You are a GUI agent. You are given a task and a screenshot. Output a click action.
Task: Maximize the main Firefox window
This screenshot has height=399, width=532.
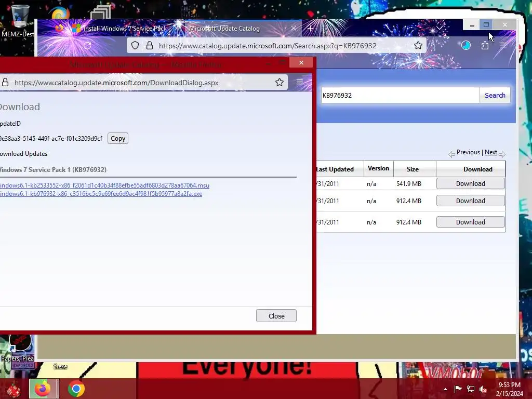pos(486,25)
